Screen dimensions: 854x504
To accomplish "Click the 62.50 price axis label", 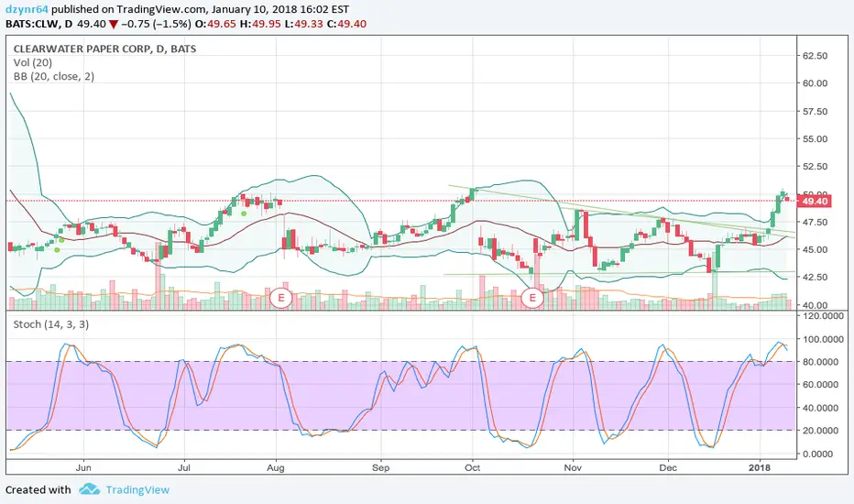I will point(815,56).
